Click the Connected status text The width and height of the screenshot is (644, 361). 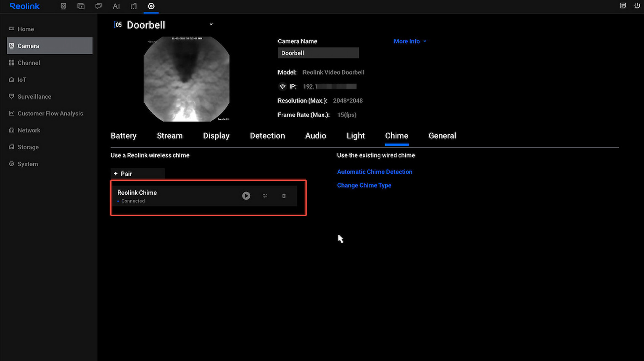pyautogui.click(x=133, y=201)
